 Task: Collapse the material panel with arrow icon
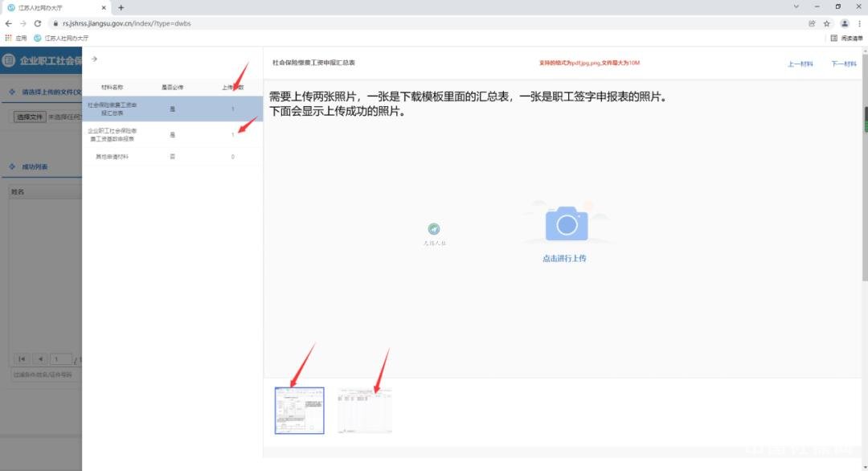click(x=94, y=59)
